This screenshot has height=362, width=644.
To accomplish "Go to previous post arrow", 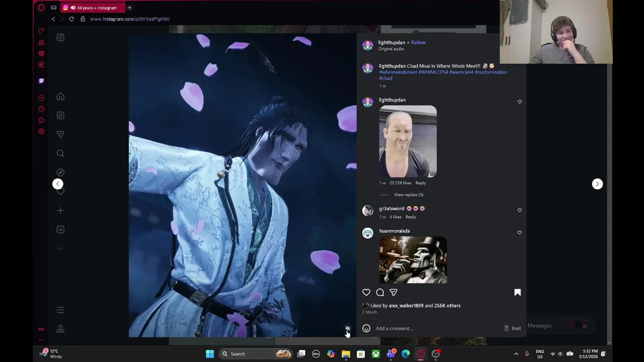I will [x=58, y=184].
